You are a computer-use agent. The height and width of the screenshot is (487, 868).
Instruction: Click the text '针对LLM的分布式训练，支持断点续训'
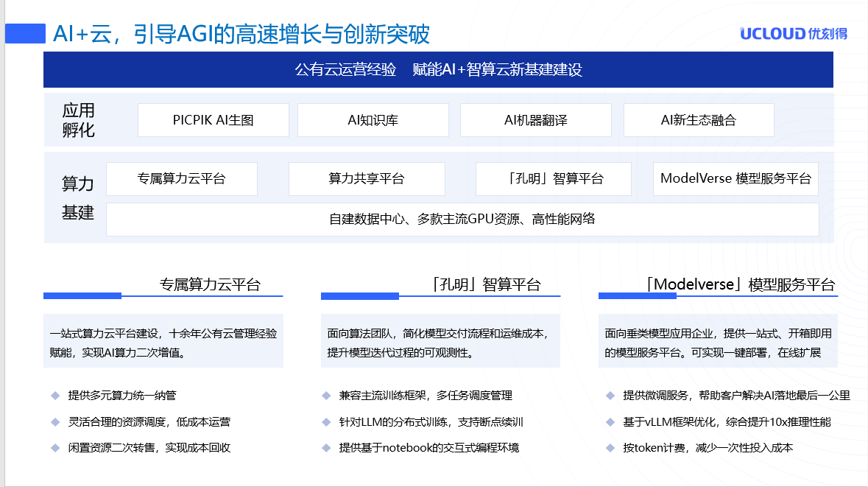click(431, 422)
